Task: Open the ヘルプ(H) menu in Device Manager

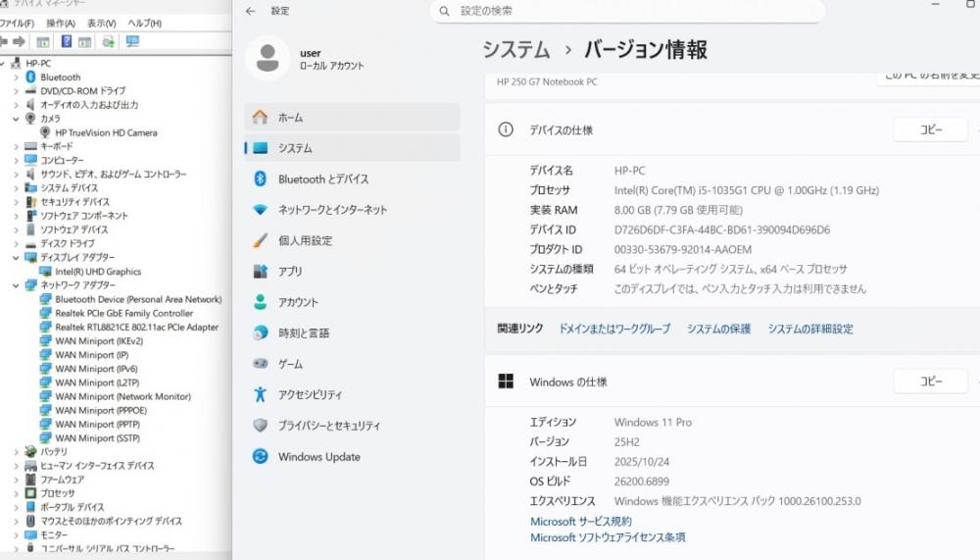Action: 145,24
